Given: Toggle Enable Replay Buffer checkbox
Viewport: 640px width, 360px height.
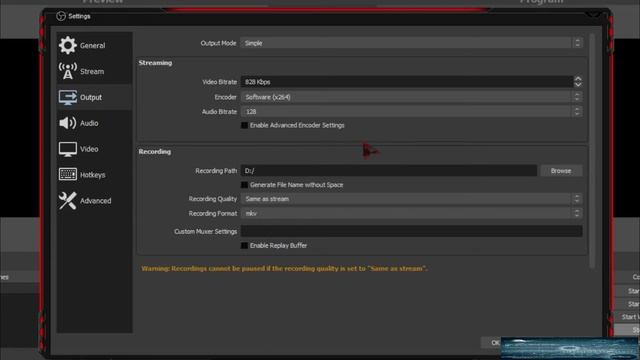Looking at the screenshot, I should (x=244, y=245).
